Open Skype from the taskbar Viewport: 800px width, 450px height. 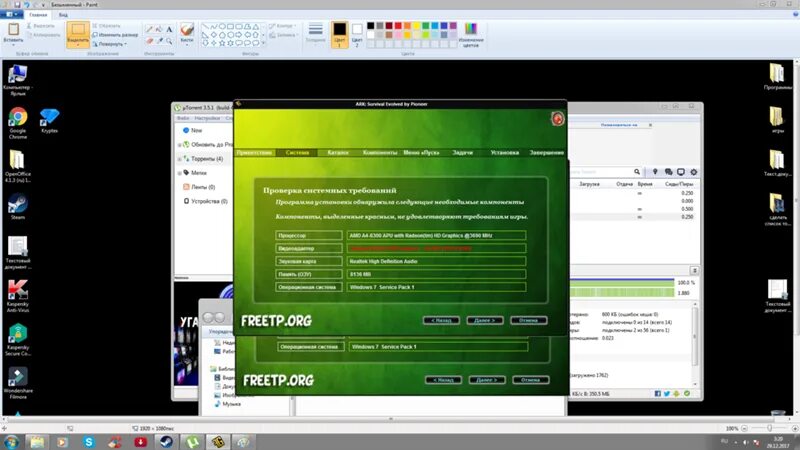(89, 442)
